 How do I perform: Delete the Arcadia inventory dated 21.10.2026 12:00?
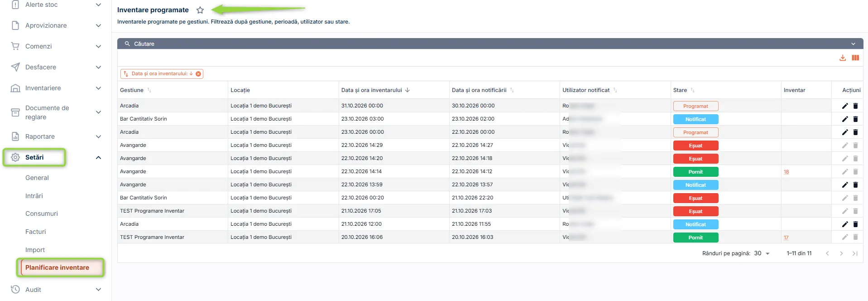(855, 224)
